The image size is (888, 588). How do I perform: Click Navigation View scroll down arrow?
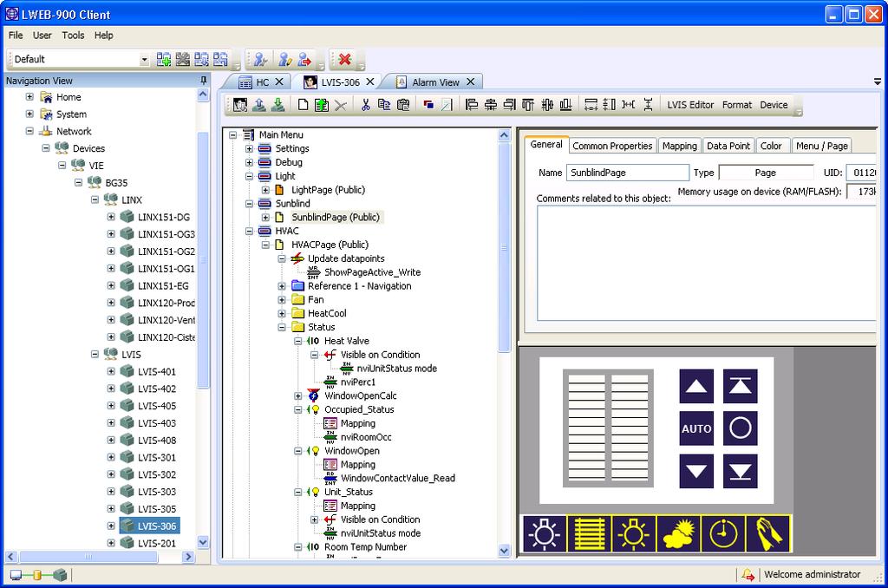[203, 542]
